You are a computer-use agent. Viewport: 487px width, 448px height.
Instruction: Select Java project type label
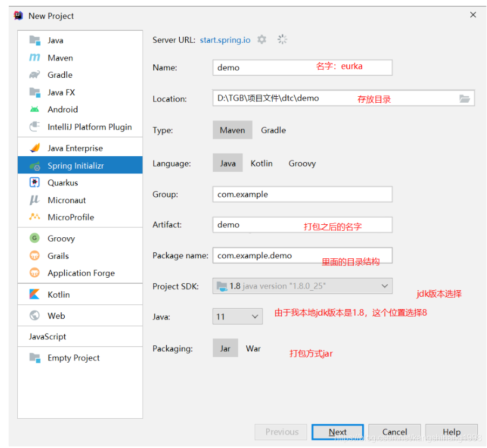pos(55,41)
